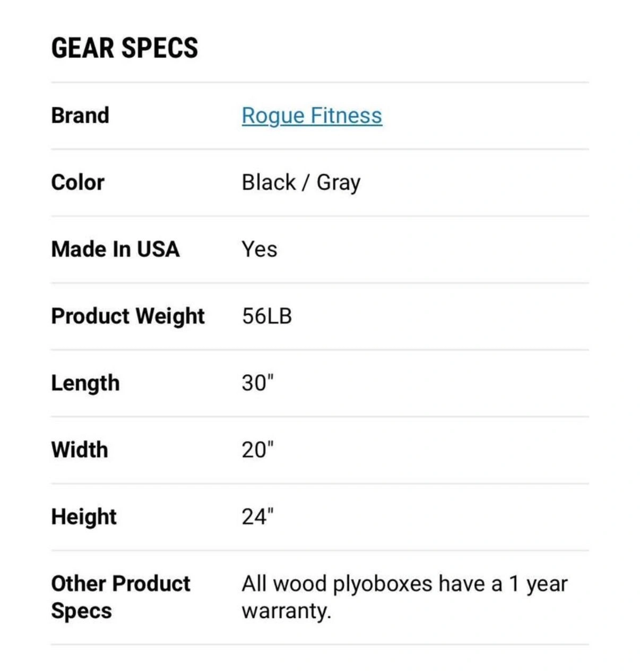Select the 20" width value
The image size is (640, 672).
point(257,450)
